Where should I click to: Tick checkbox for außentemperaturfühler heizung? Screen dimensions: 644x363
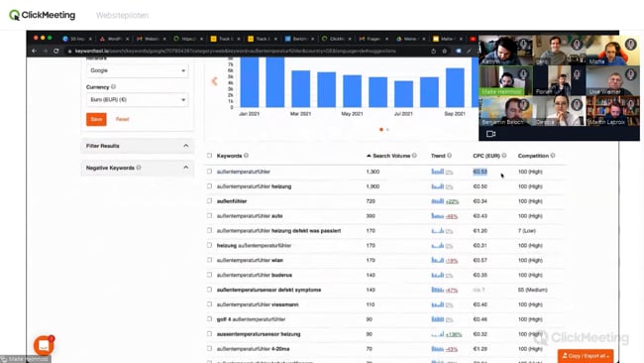tap(209, 186)
